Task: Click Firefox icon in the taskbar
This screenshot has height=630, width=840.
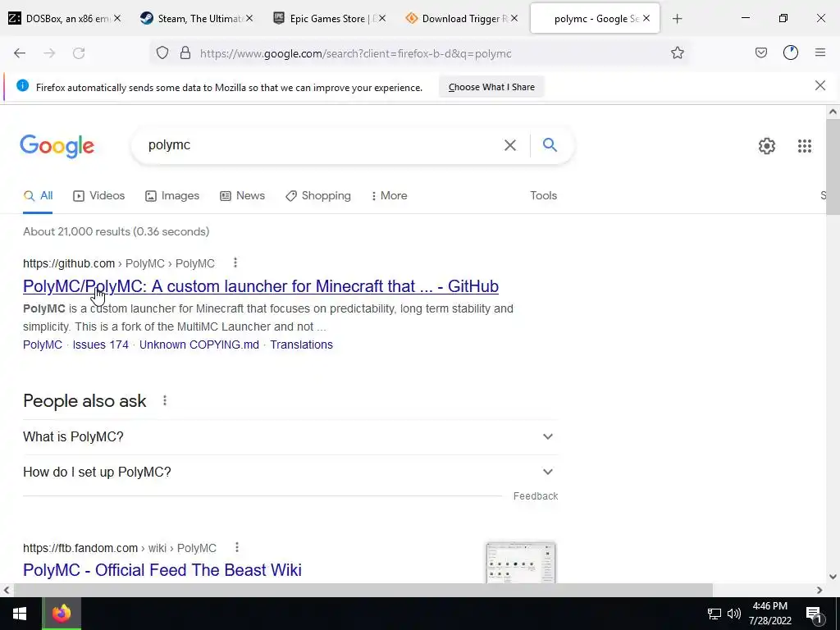Action: 62,614
